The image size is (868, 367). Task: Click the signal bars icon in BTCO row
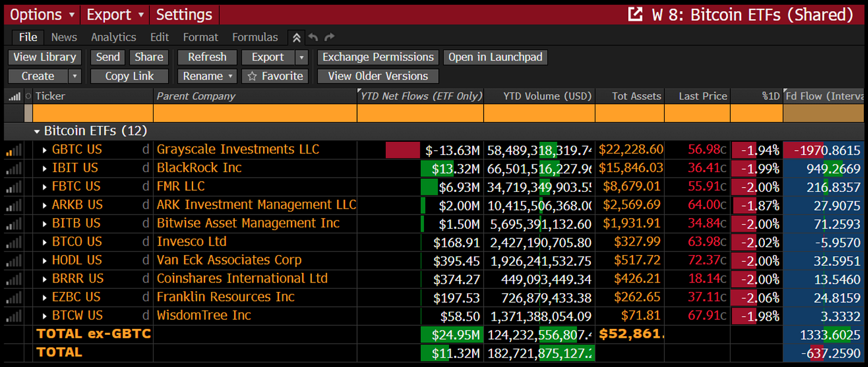[x=13, y=242]
